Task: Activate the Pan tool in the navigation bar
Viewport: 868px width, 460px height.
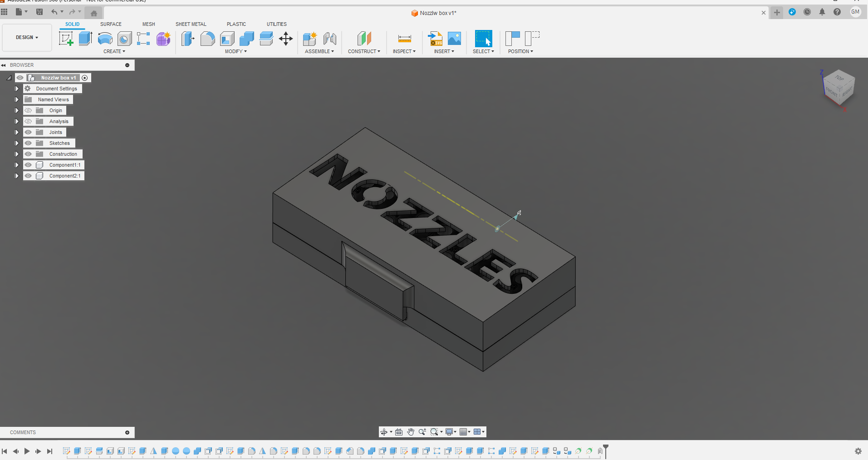Action: pos(411,432)
